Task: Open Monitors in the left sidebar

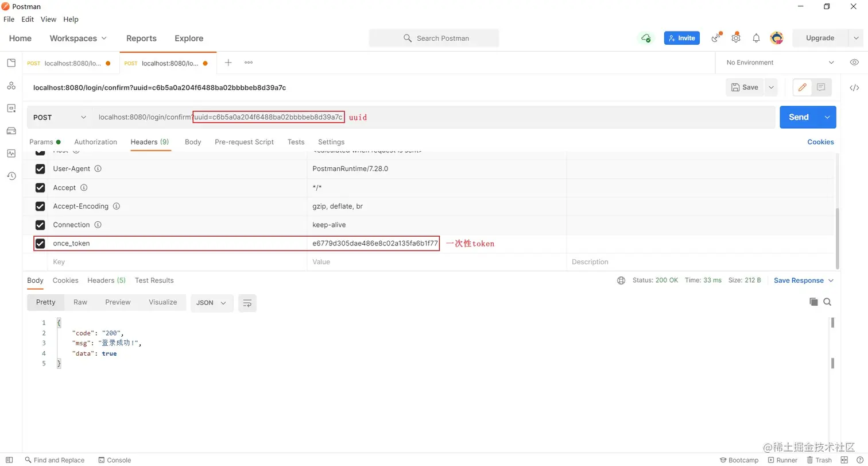Action: click(11, 153)
